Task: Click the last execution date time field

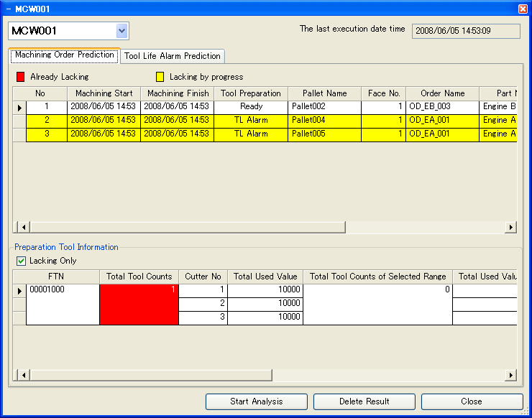Action: [466, 31]
